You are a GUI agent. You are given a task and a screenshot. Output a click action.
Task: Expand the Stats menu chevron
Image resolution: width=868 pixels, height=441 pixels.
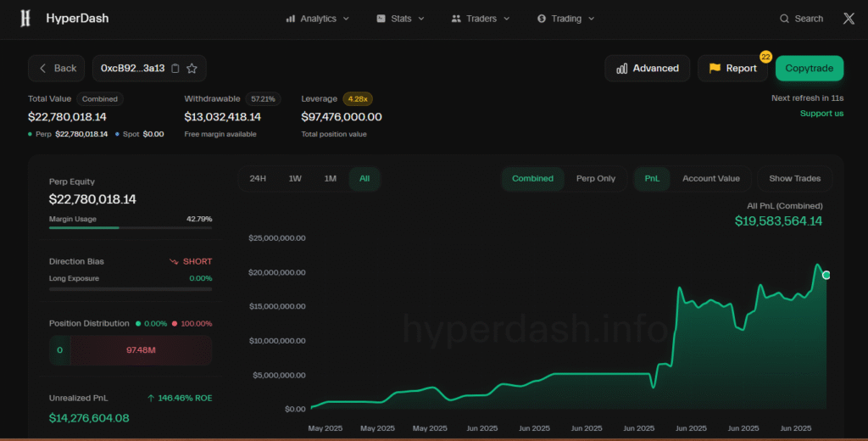(421, 19)
